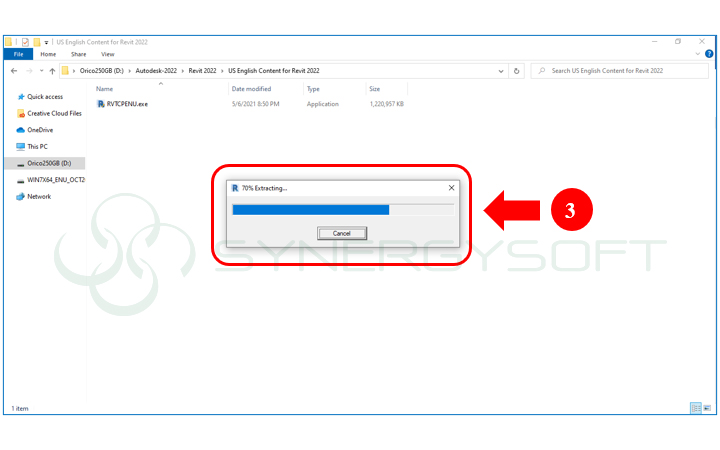Image resolution: width=720 pixels, height=450 pixels.
Task: Cancel the extraction in progress
Action: (342, 233)
